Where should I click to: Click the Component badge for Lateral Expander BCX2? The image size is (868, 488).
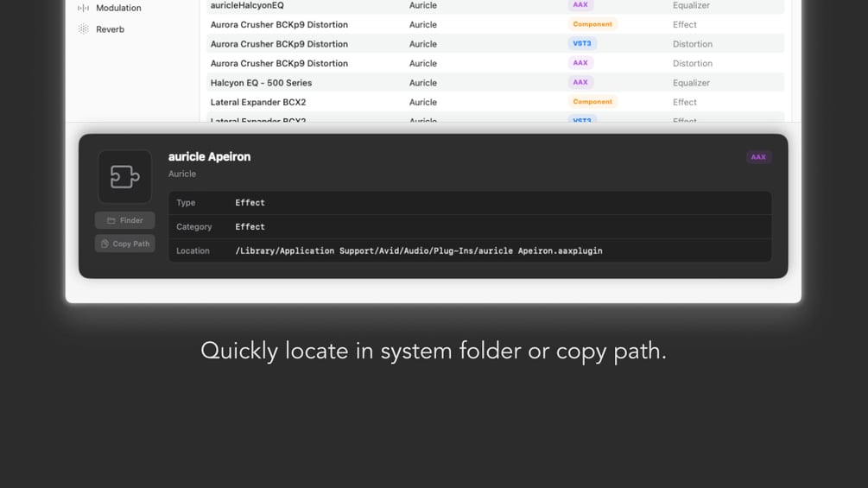(592, 102)
